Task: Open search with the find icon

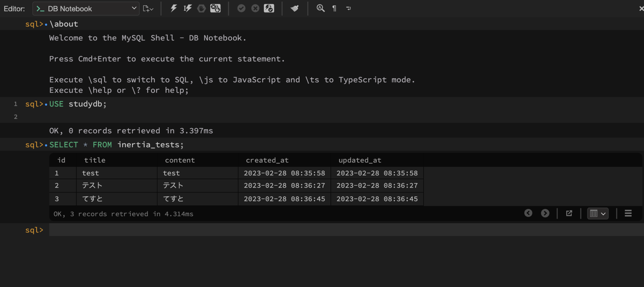Action: coord(321,8)
